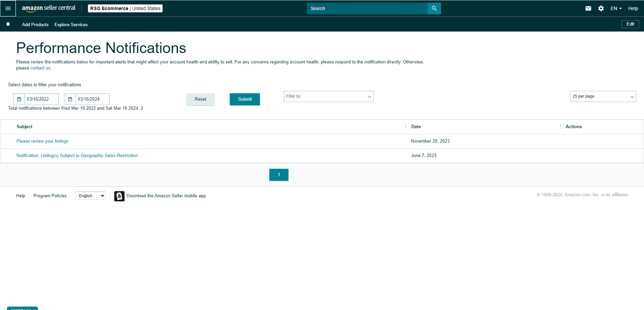Open the settings gear icon

601,8
